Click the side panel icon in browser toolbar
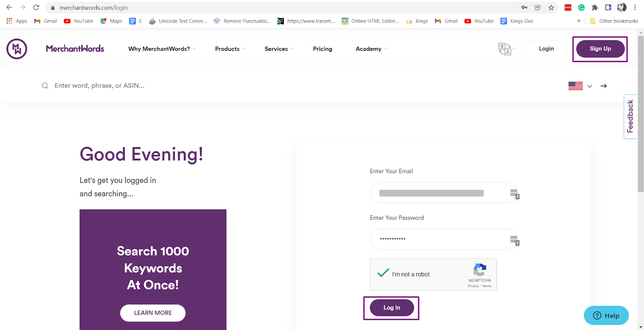 pyautogui.click(x=608, y=7)
